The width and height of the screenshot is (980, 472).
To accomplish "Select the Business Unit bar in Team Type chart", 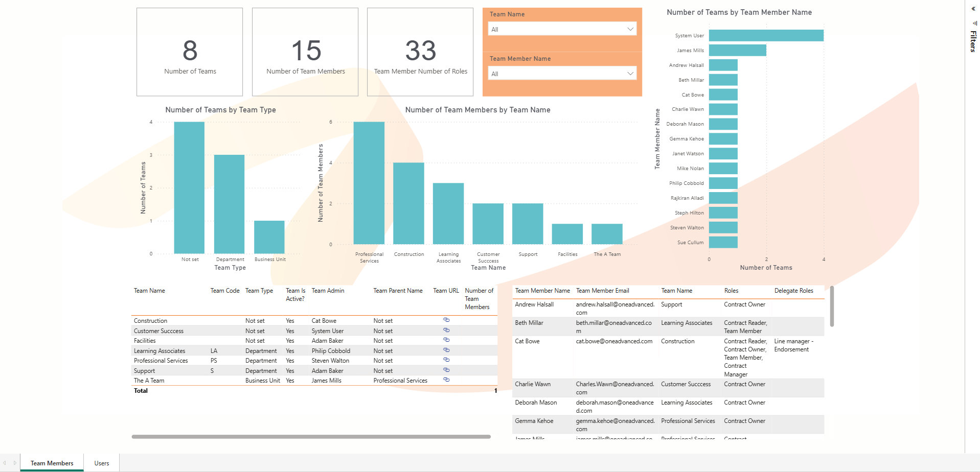I will tap(269, 237).
